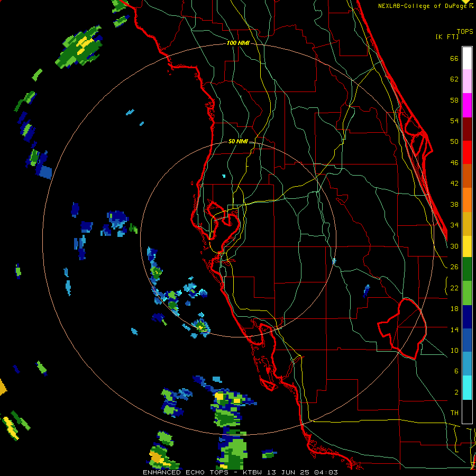Click the 14 legend value

coord(454,329)
